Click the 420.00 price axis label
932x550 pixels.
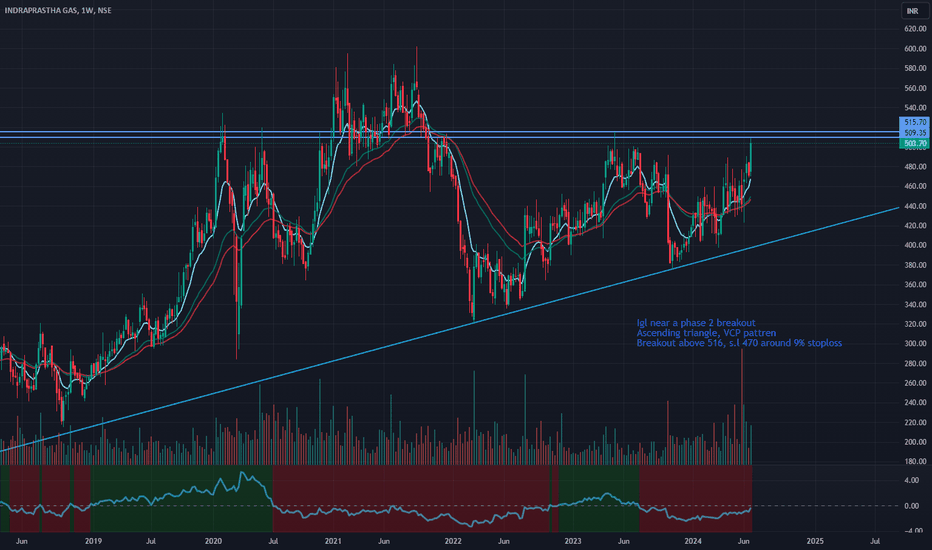pyautogui.click(x=915, y=225)
